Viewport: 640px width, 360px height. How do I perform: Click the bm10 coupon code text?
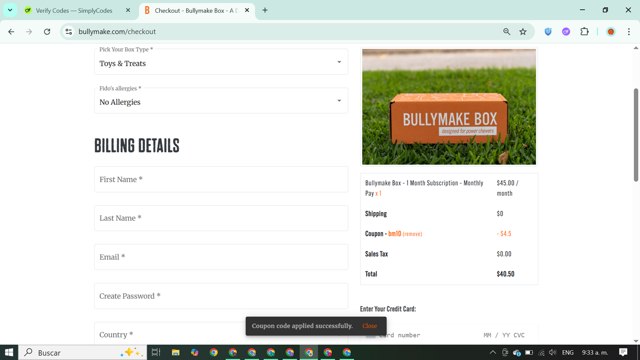(395, 233)
